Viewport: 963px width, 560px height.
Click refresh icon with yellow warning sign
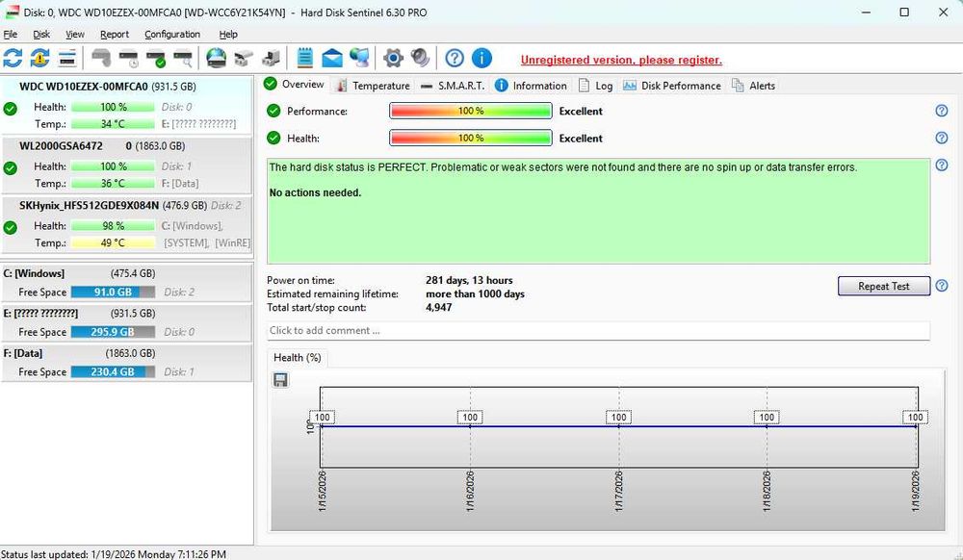pos(39,59)
